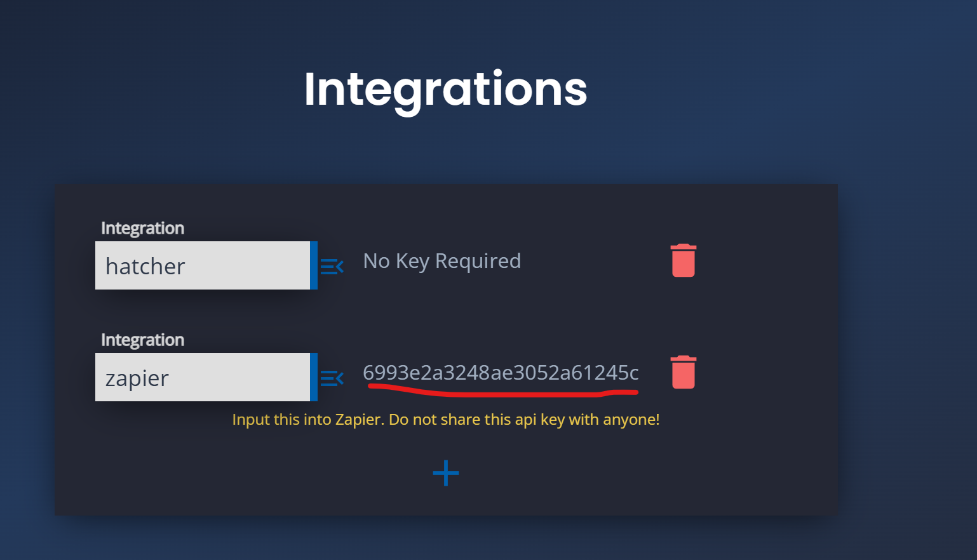Delete the hatcher integration via trash icon
The image size is (977, 560).
pos(682,260)
